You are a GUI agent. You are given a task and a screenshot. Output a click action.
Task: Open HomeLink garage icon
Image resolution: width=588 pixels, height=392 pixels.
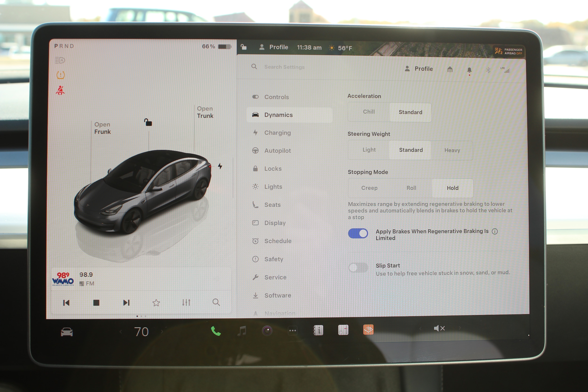point(450,69)
